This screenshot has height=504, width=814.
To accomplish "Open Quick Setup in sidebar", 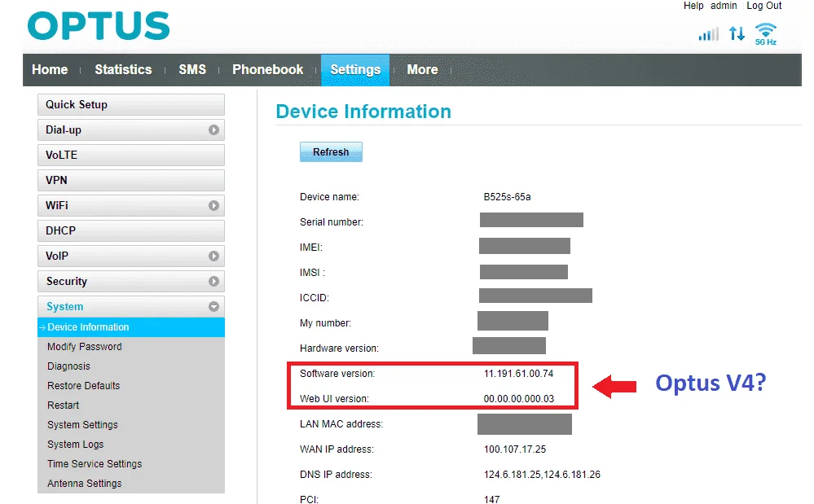I will (131, 105).
